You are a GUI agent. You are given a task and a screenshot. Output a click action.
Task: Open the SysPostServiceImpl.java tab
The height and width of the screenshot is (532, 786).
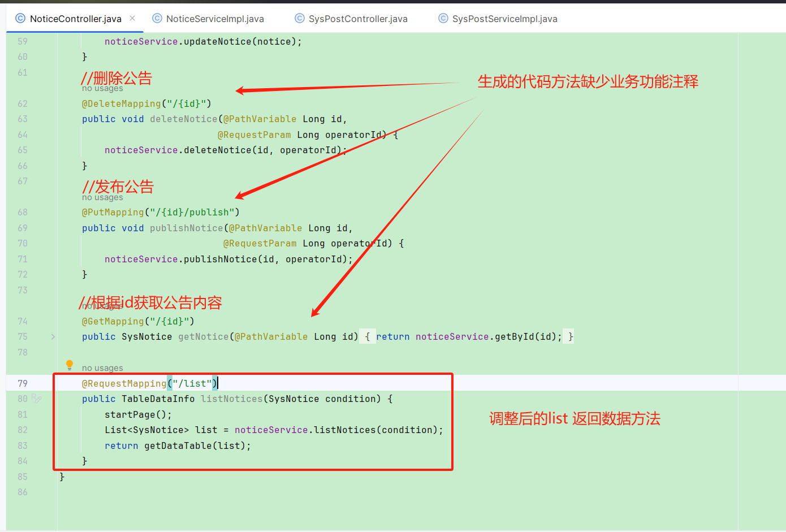click(504, 19)
